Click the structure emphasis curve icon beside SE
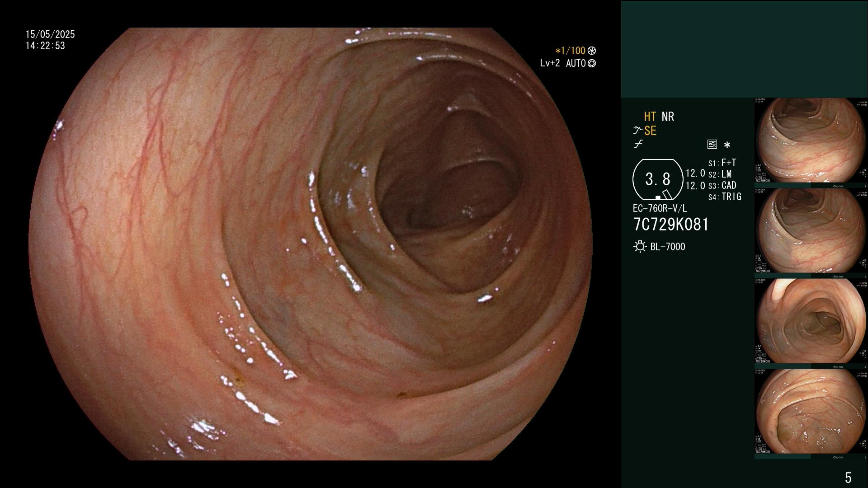 point(638,131)
